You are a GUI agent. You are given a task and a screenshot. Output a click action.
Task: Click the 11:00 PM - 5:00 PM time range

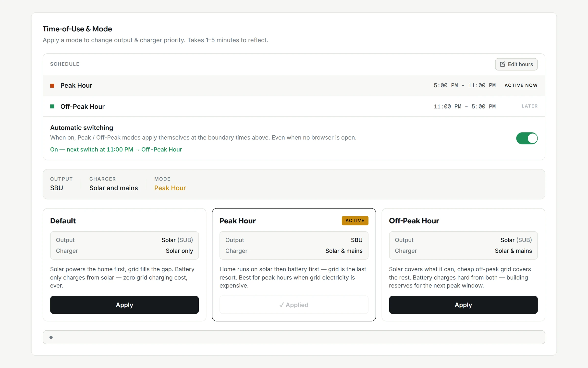(465, 106)
